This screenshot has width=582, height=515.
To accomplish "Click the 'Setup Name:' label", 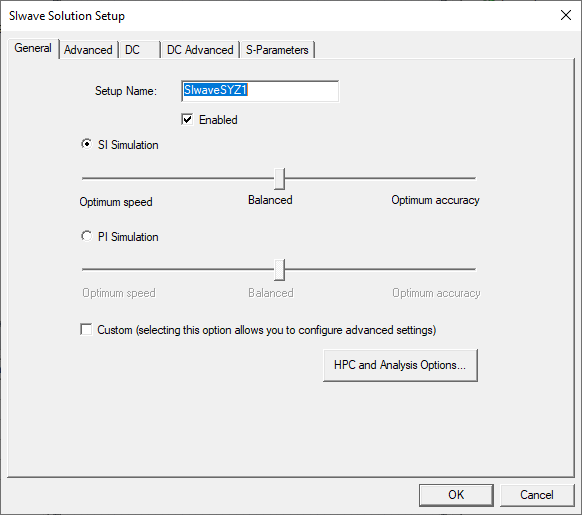I will pos(126,91).
